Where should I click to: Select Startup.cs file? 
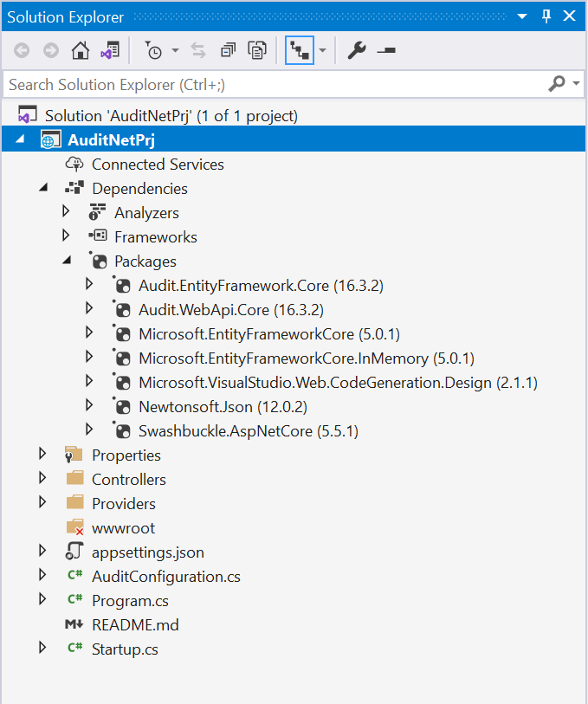coord(125,649)
